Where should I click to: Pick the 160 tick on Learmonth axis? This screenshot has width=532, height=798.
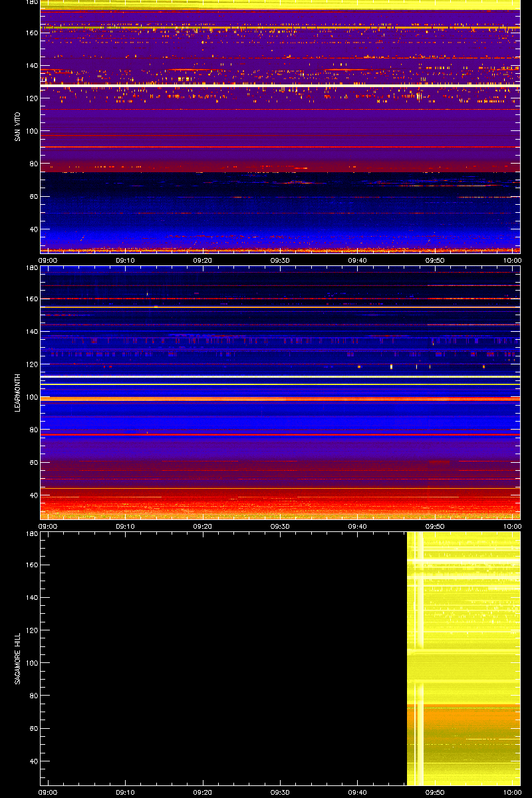[31, 299]
